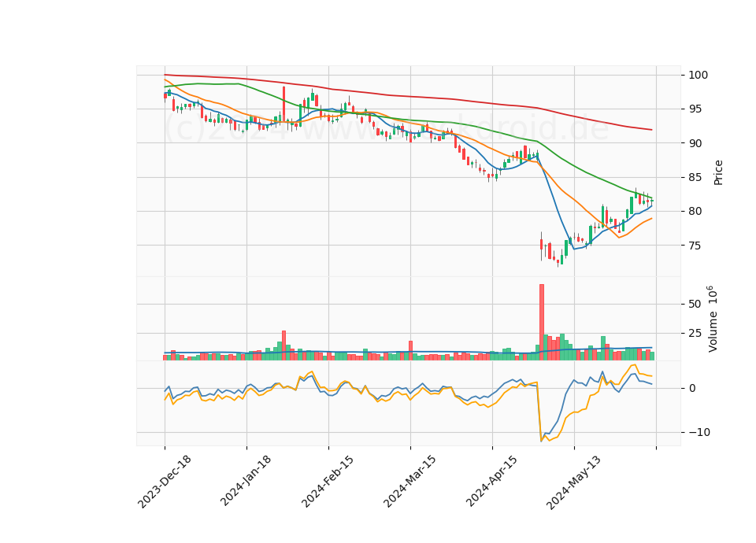This screenshot has width=756, height=543.
Task: Click the 2023-Dec-18 date label
Action: [x=165, y=482]
